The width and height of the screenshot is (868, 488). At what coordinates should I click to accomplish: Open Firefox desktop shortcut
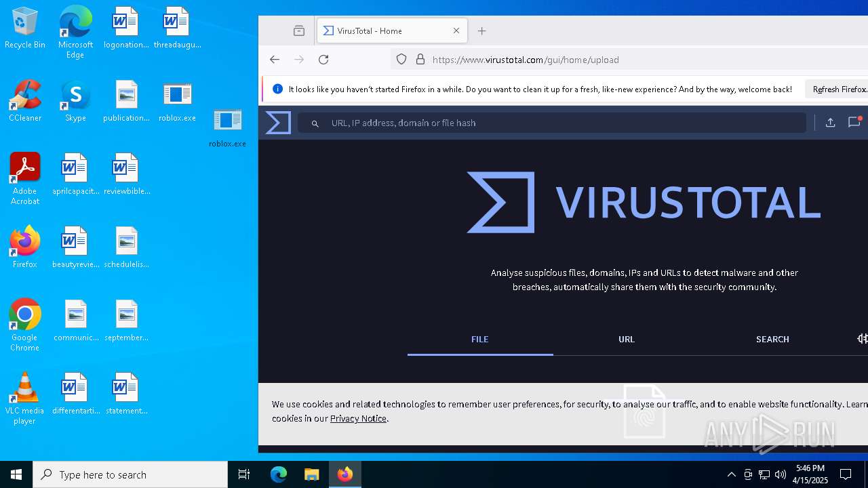click(25, 248)
